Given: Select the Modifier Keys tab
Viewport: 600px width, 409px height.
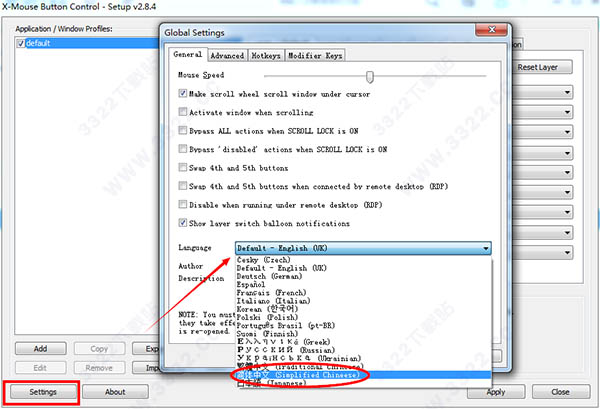Looking at the screenshot, I should [x=315, y=55].
